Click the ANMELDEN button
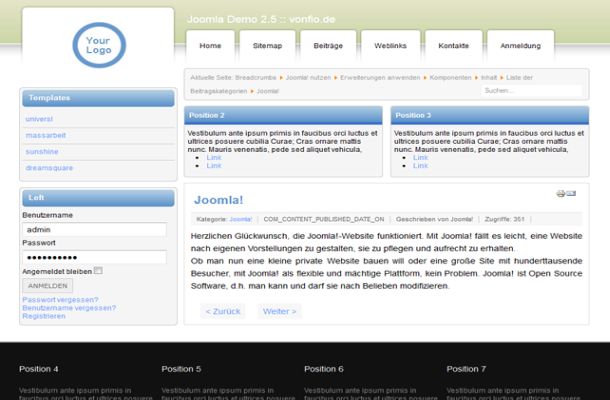This screenshot has width=610, height=400. tap(47, 286)
